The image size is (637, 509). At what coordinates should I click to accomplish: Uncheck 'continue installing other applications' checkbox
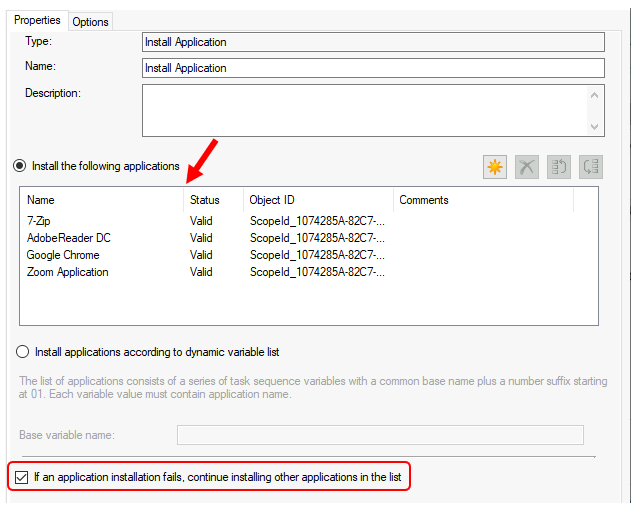tap(22, 477)
